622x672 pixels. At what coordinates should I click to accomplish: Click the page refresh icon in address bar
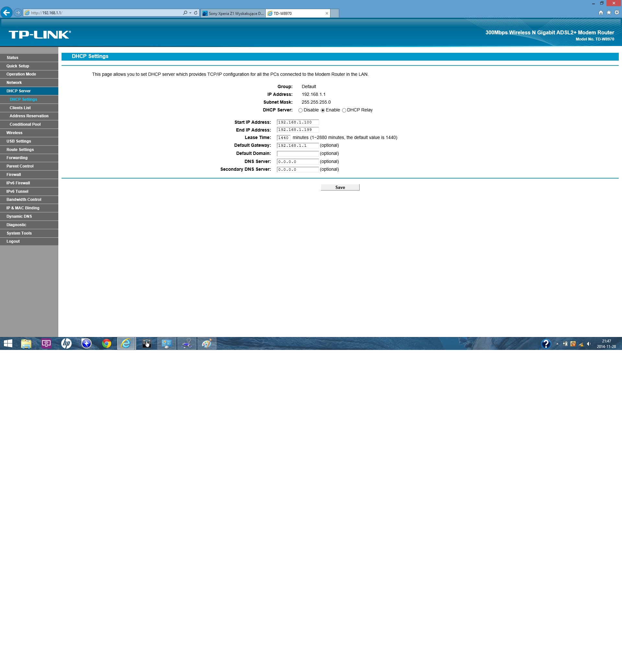[x=196, y=13]
